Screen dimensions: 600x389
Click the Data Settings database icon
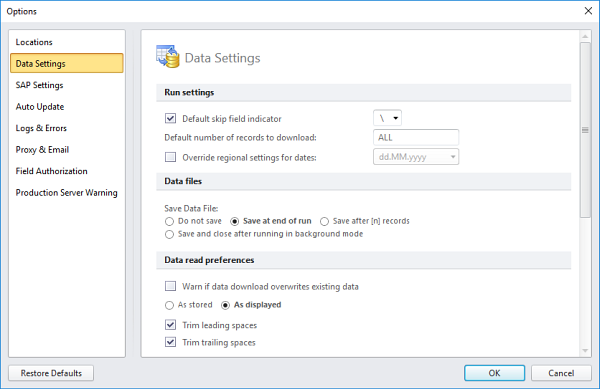pyautogui.click(x=168, y=57)
